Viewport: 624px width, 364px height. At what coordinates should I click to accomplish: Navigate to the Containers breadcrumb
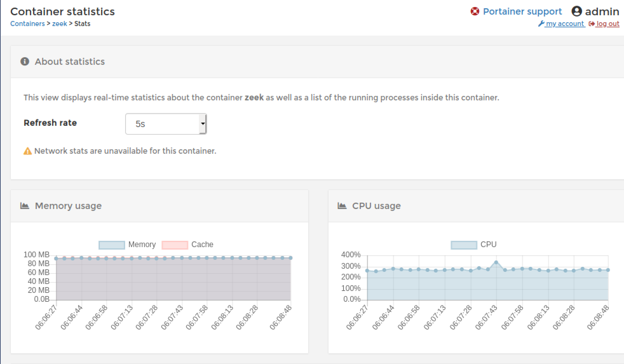click(27, 24)
